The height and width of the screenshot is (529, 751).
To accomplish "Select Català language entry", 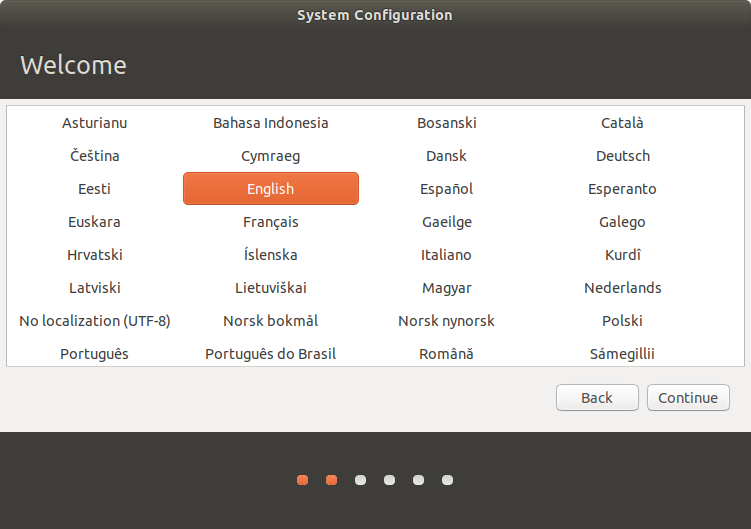I will click(x=623, y=123).
